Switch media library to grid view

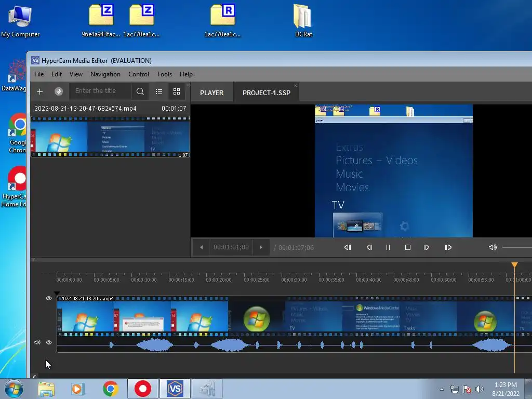(177, 91)
